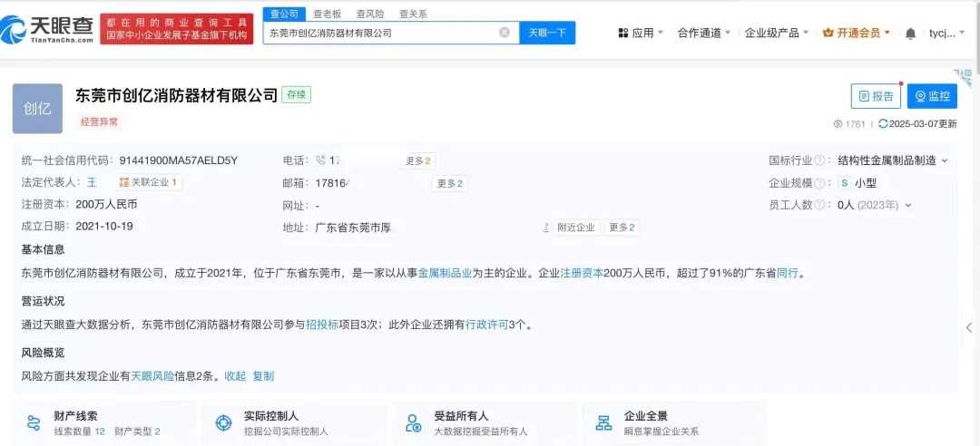Open the 合作通道 dropdown menu
The height and width of the screenshot is (446, 980).
click(704, 34)
